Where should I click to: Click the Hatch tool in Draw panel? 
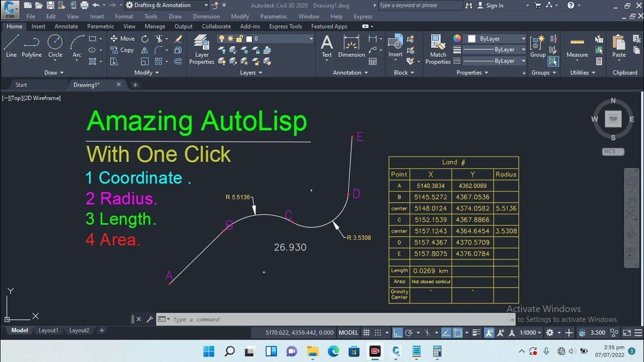(x=93, y=61)
